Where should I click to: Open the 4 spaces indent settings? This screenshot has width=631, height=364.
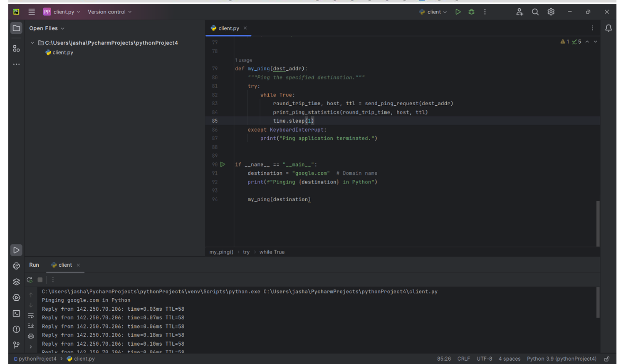coord(510,359)
